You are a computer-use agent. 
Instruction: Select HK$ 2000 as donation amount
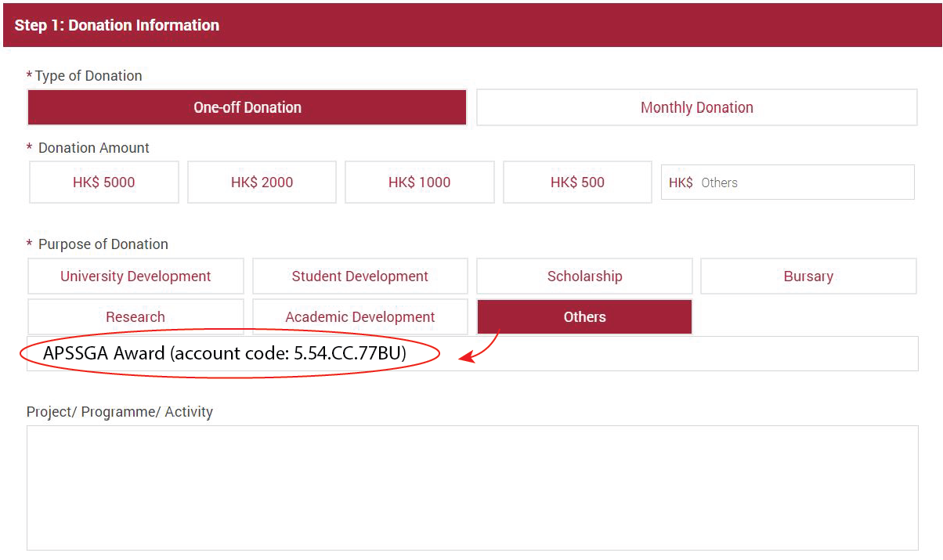pos(262,182)
